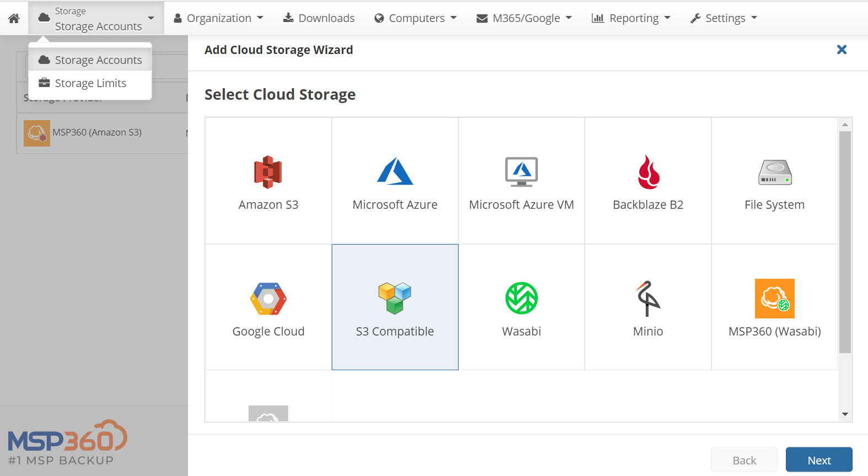
Task: Click the briefcase icon for Storage Limits
Action: click(x=44, y=83)
